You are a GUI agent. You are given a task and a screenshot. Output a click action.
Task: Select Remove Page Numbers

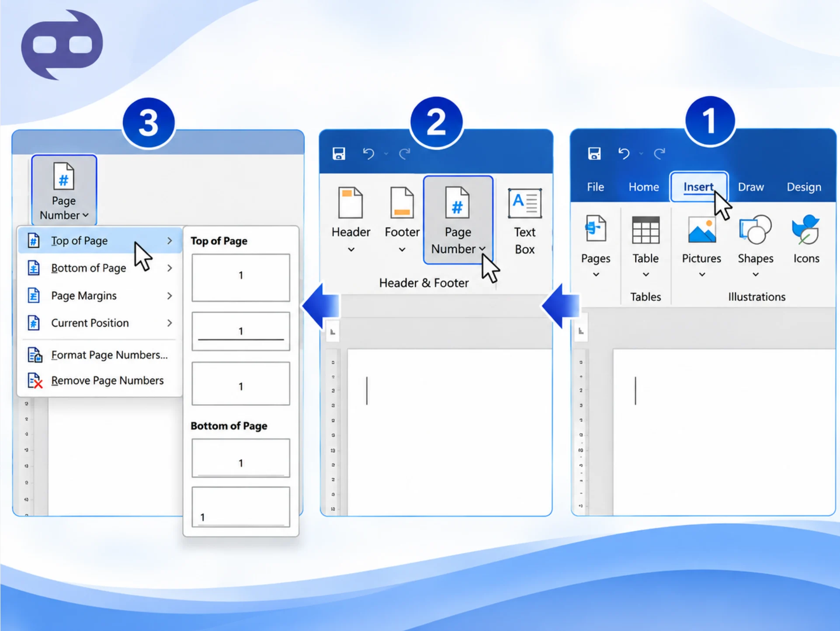[100, 380]
